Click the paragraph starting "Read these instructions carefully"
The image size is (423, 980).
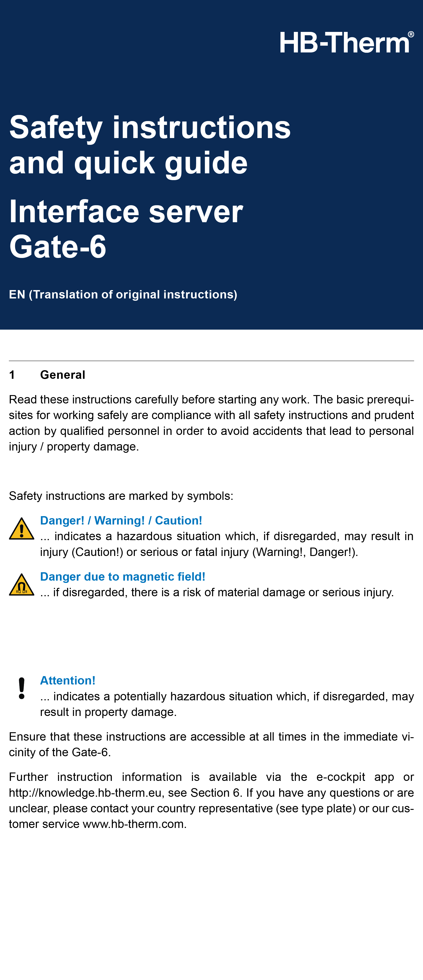coord(211,423)
